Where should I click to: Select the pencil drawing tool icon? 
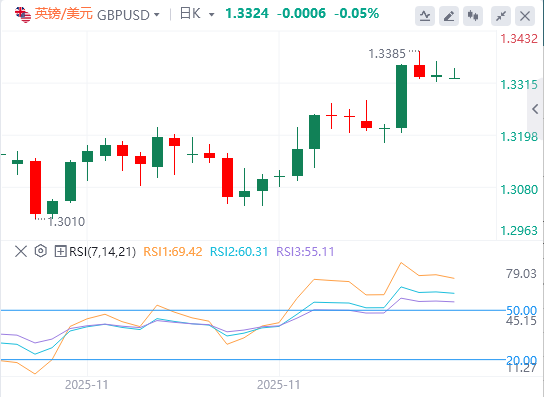[x=449, y=16]
